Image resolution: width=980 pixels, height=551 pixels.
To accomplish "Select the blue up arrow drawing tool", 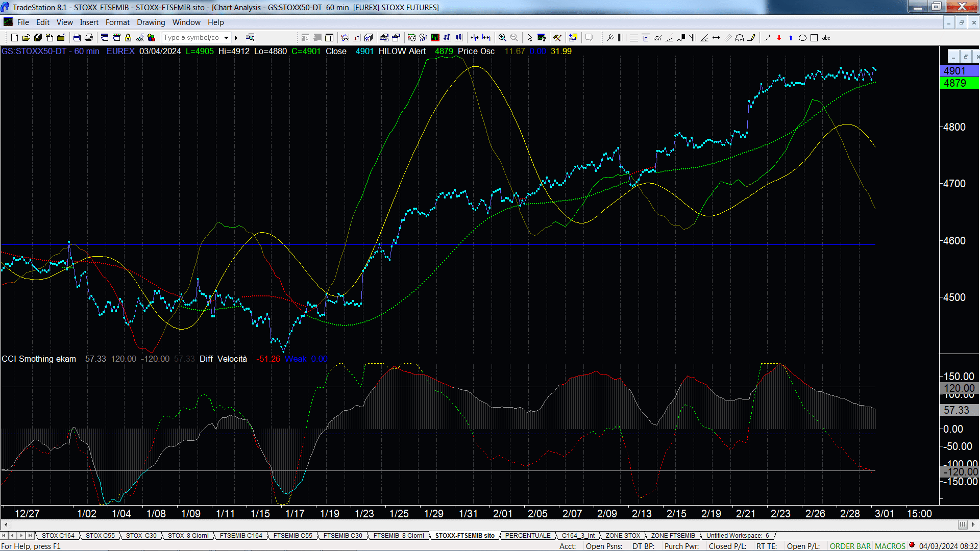I will click(791, 38).
